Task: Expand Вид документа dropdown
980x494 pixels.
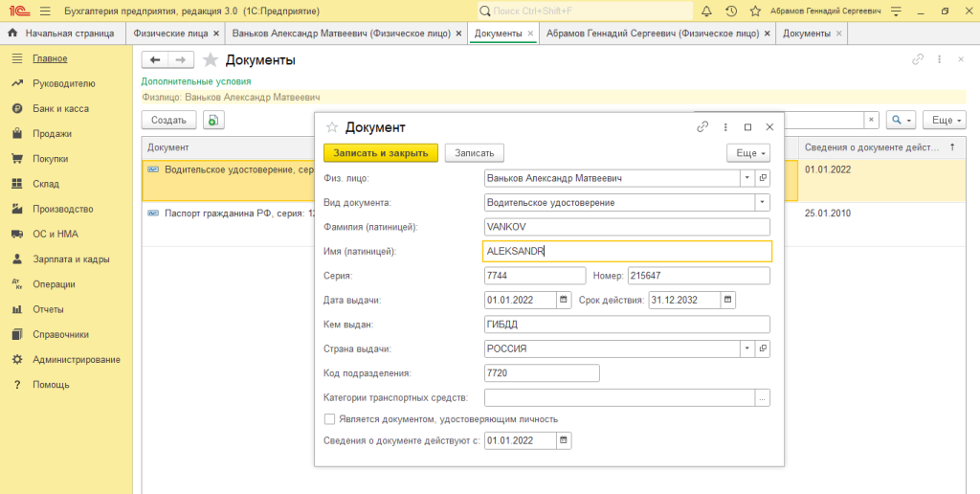Action: pos(763,203)
